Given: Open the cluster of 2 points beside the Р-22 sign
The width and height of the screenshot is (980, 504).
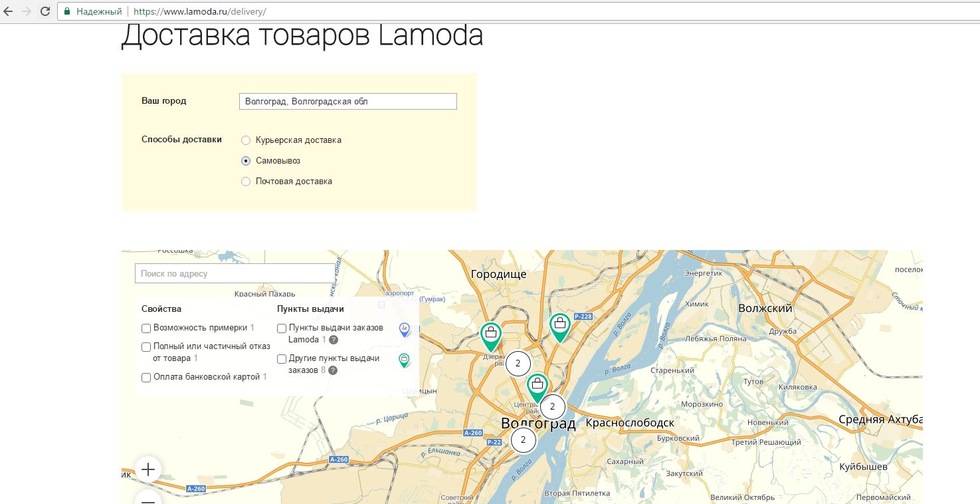Looking at the screenshot, I should pos(523,440).
